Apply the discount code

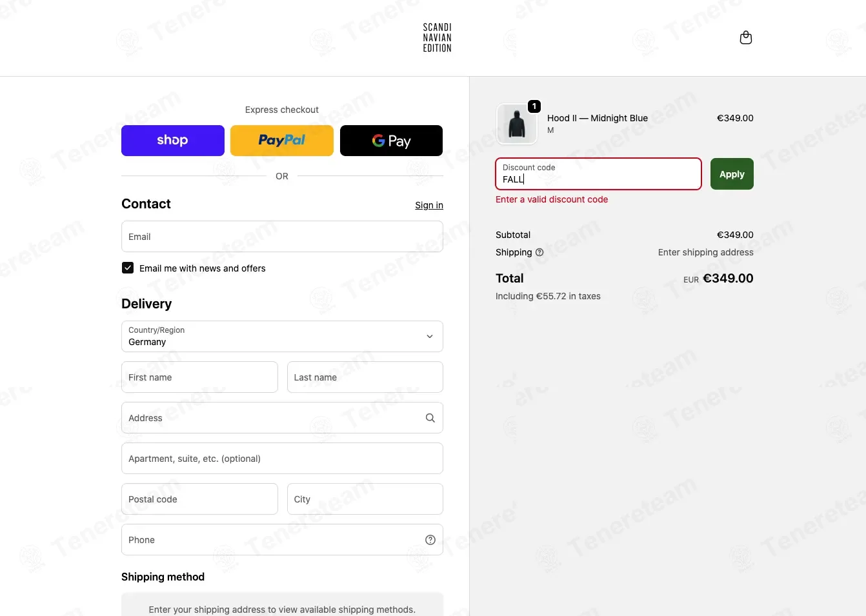tap(732, 174)
